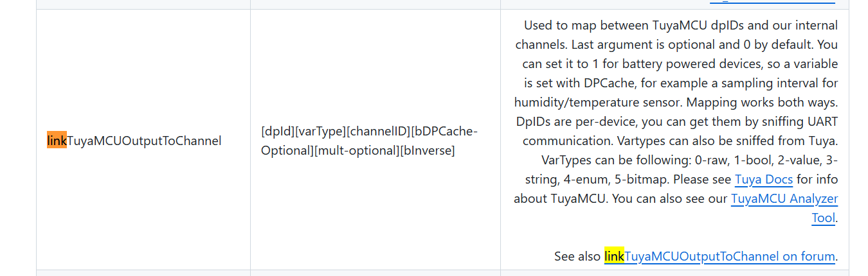The image size is (868, 276).
Task: Click the [channelID] argument text
Action: (379, 131)
